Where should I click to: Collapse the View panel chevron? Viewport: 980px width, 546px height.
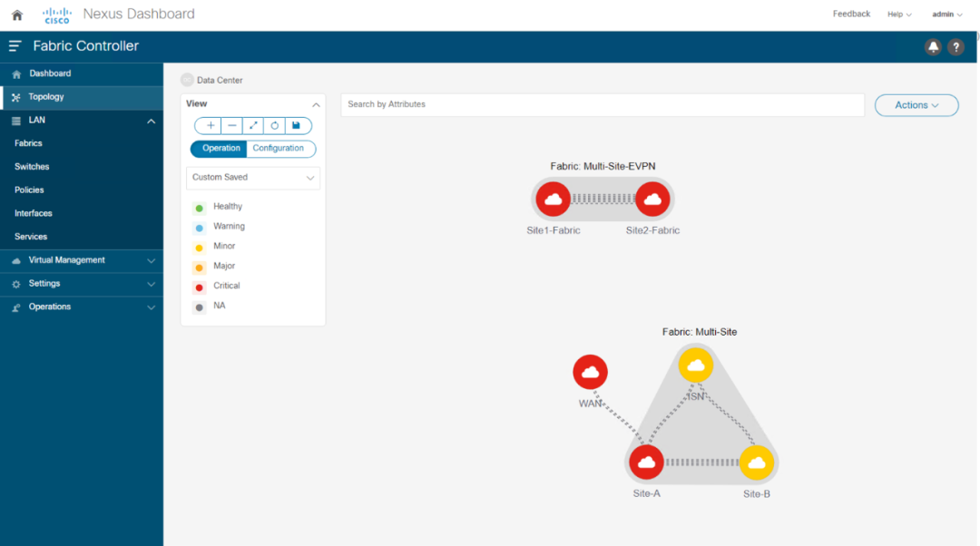(x=316, y=104)
